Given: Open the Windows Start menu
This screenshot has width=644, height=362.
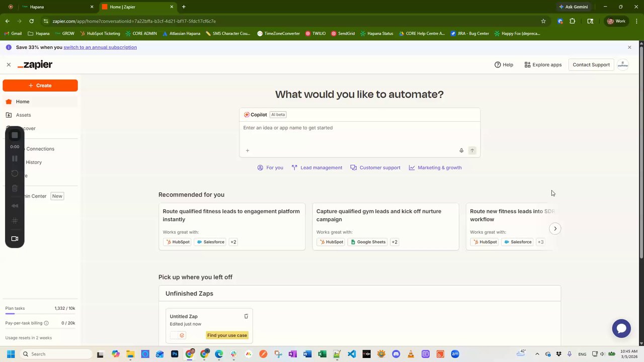Looking at the screenshot, I should [x=11, y=354].
